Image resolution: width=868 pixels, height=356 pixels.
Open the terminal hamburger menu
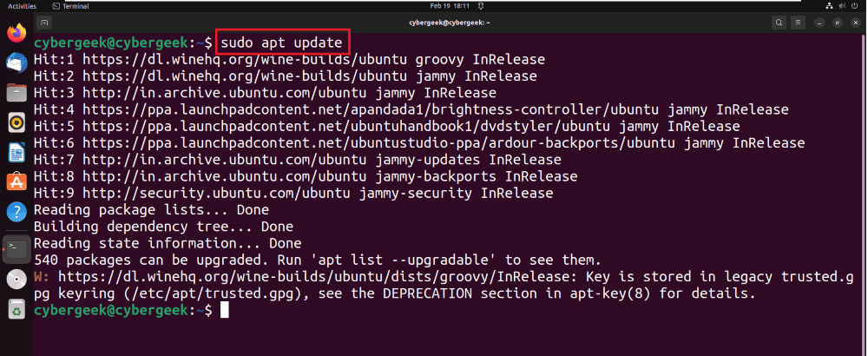tap(798, 23)
